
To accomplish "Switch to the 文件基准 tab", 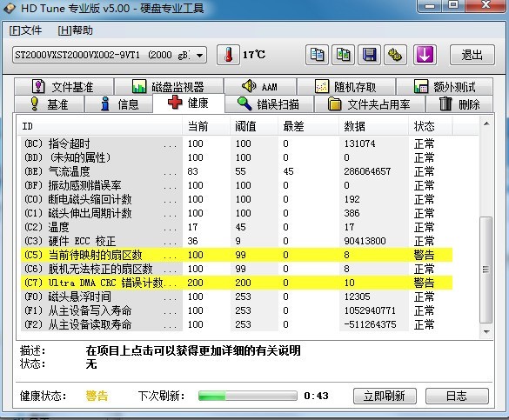I will [64, 87].
